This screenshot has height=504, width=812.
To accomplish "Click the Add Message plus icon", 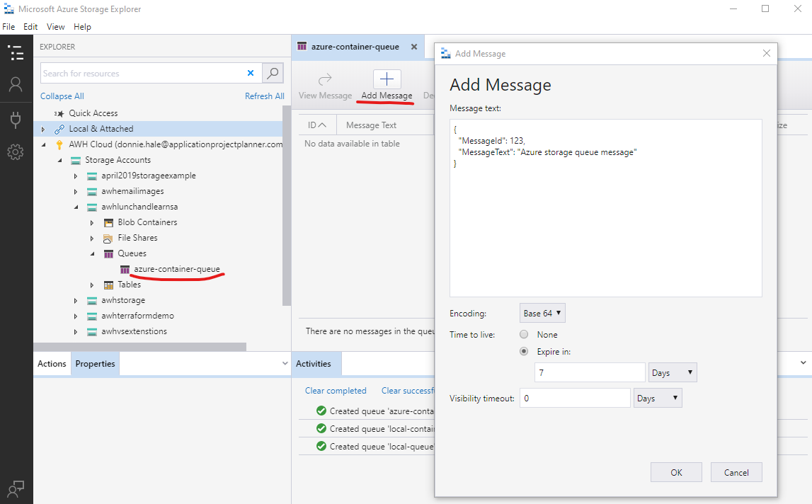I will pyautogui.click(x=387, y=79).
